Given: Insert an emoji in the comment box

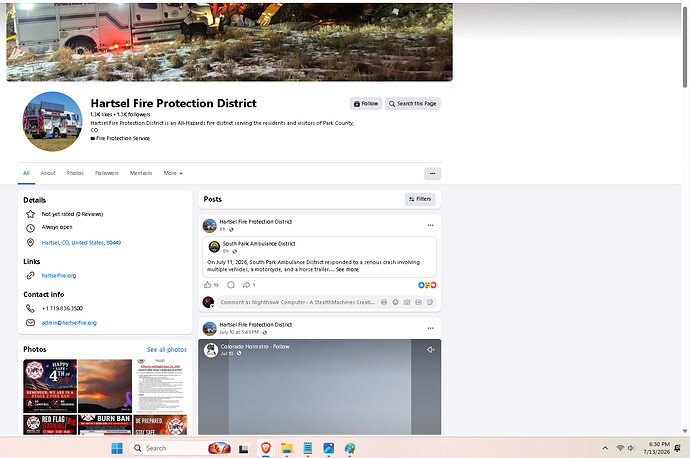Looking at the screenshot, I should (396, 302).
